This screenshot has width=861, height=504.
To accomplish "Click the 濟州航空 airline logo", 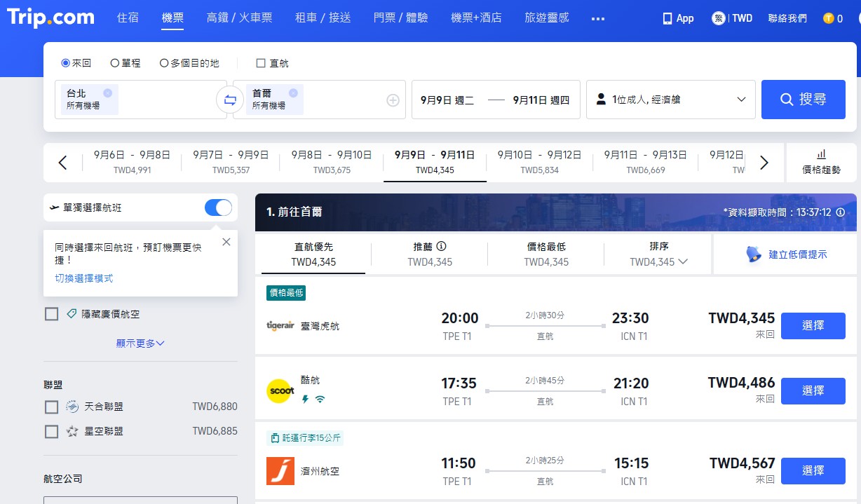I will pos(280,470).
